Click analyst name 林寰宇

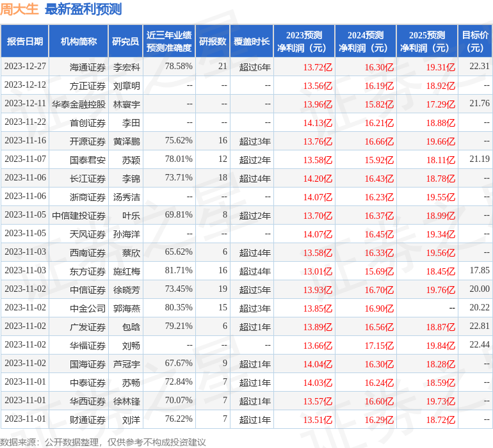coord(126,104)
